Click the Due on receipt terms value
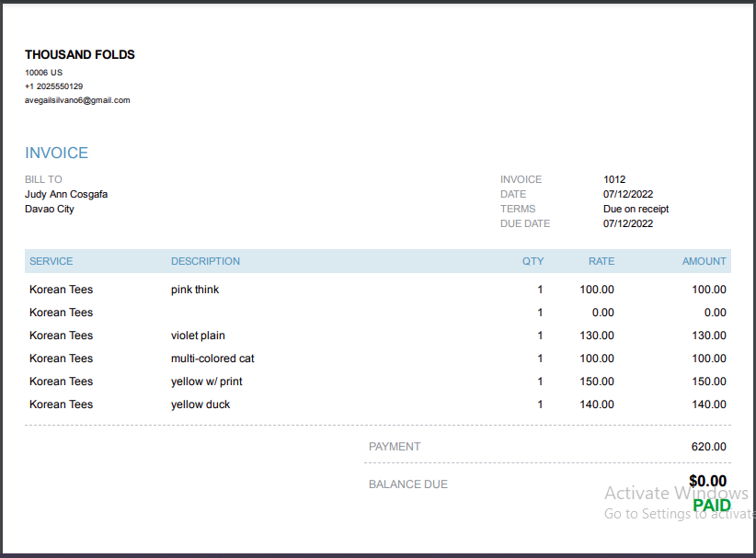 (x=636, y=209)
